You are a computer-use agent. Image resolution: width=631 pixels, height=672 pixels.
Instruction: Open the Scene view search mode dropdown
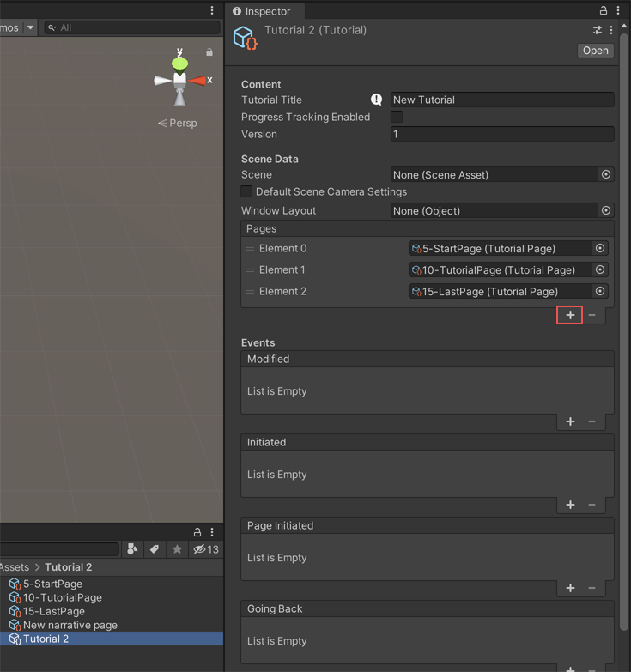pos(52,27)
